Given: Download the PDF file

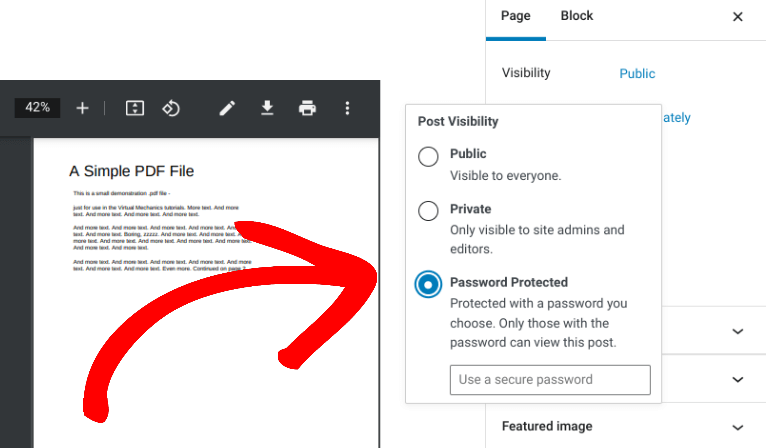Looking at the screenshot, I should coord(267,108).
